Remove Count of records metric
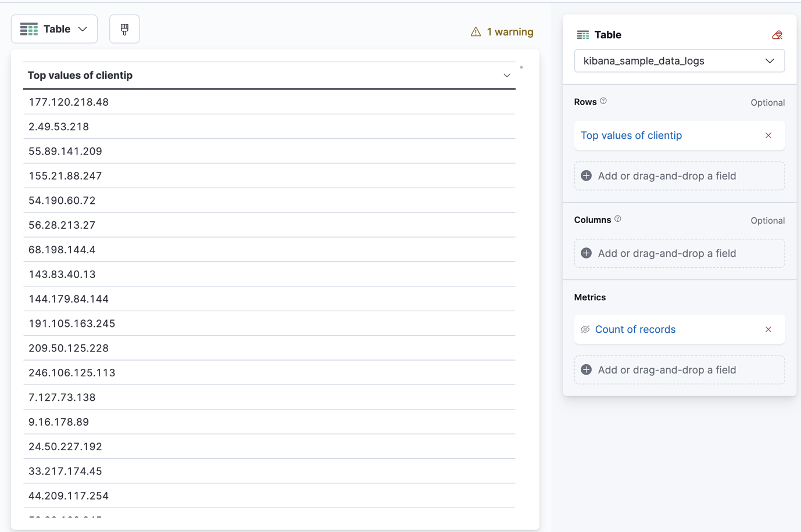The height and width of the screenshot is (532, 801). coord(768,329)
